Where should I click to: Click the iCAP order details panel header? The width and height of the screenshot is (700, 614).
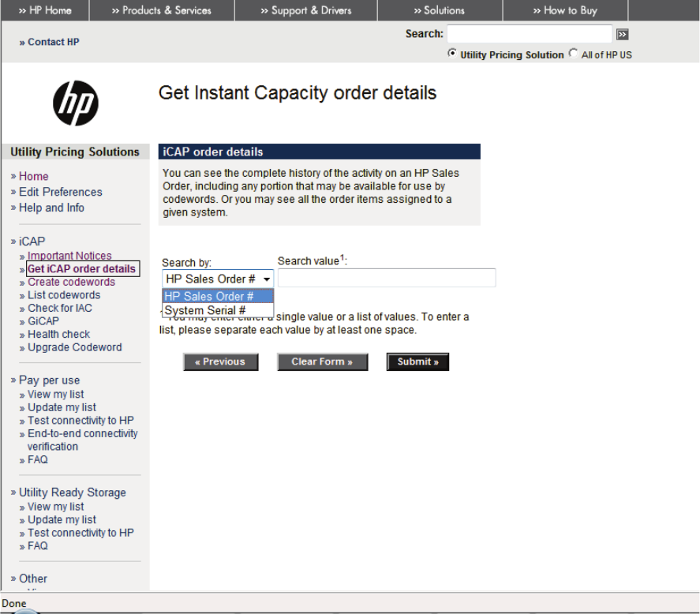(x=319, y=152)
